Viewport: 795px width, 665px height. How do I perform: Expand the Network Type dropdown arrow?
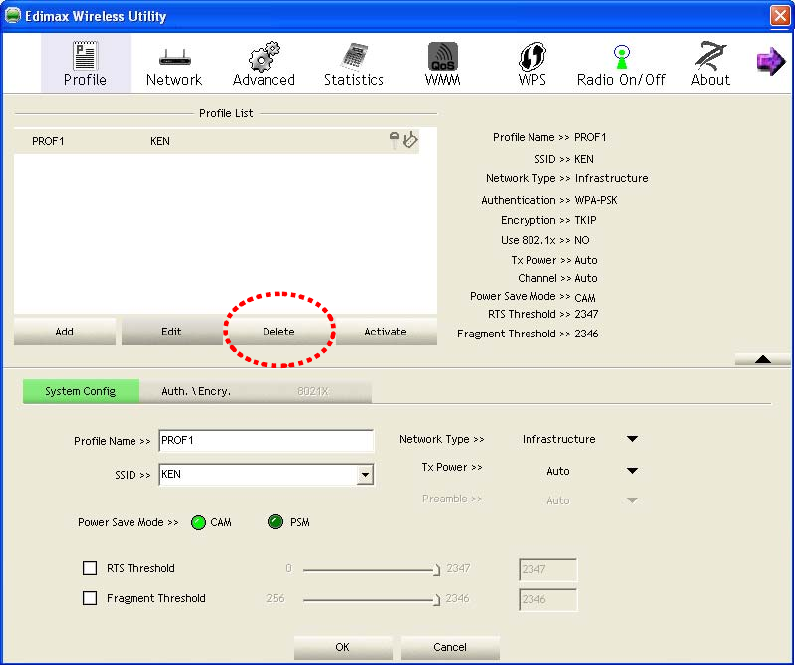[x=632, y=439]
